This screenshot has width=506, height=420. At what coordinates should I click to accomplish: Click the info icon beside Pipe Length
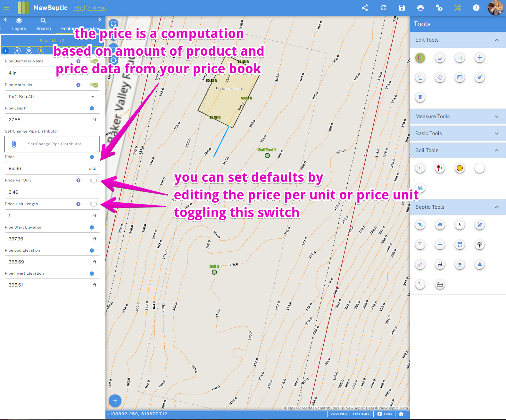click(92, 109)
